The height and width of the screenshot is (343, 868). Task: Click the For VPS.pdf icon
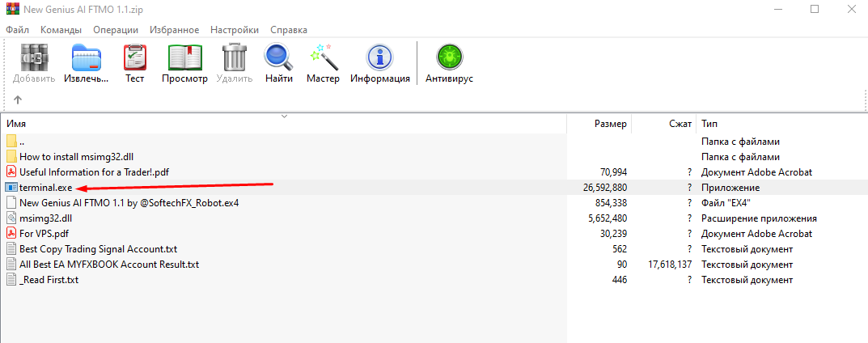tap(11, 234)
